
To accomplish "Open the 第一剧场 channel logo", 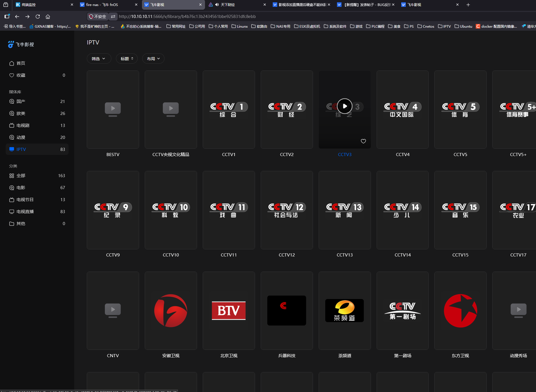I will (403, 311).
